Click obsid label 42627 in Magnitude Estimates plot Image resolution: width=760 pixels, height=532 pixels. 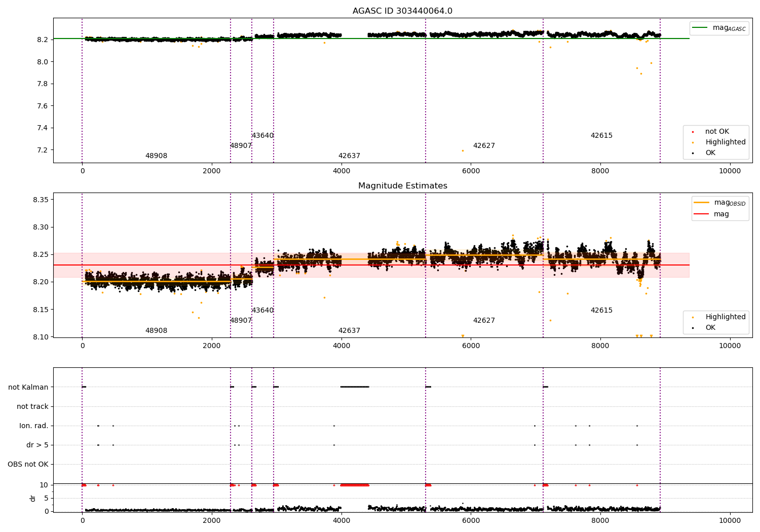point(484,321)
